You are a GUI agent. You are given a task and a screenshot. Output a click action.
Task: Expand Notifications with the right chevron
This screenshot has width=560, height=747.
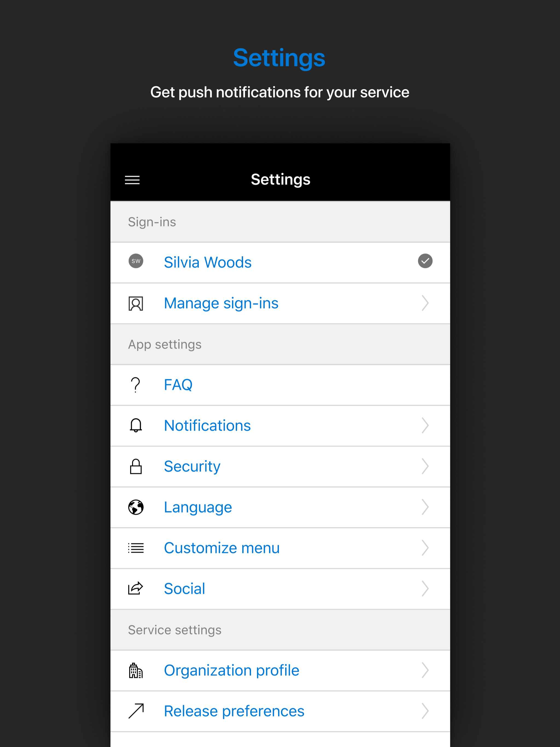point(425,425)
